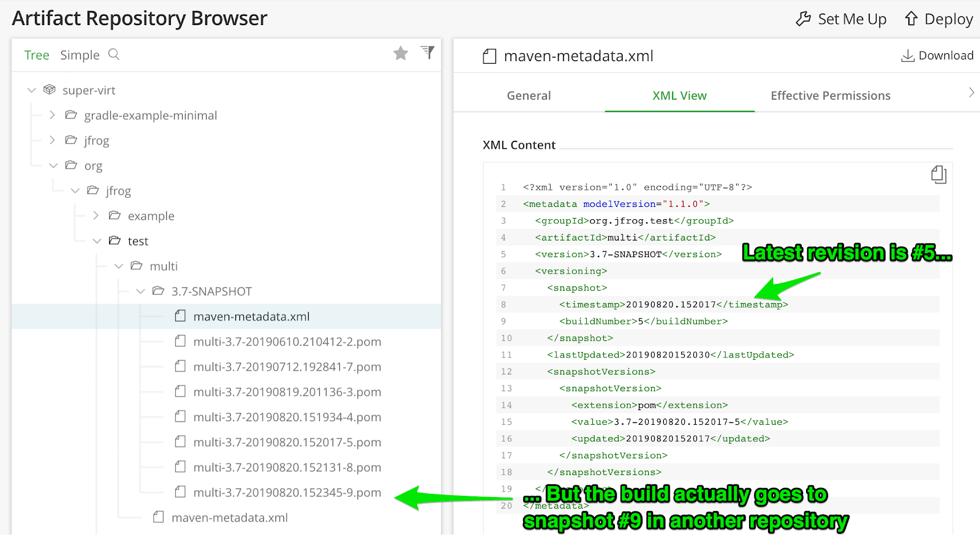Viewport: 980px width, 538px height.
Task: Select multi-3.7-20190820.152131-8.pom
Action: click(287, 467)
